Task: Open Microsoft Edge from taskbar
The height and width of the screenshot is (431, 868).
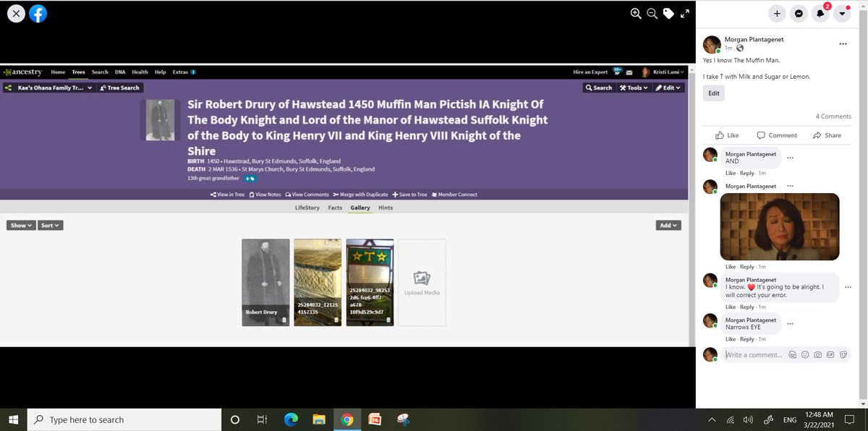Action: click(x=290, y=419)
